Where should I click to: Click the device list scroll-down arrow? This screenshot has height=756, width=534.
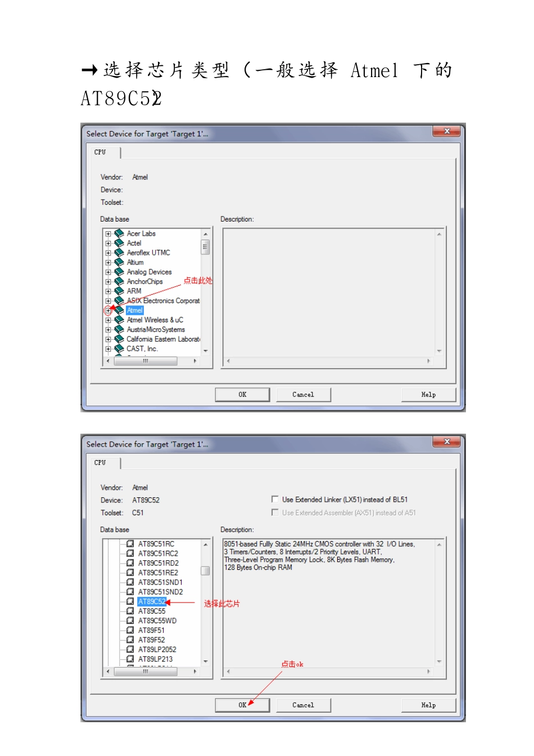coord(205,661)
